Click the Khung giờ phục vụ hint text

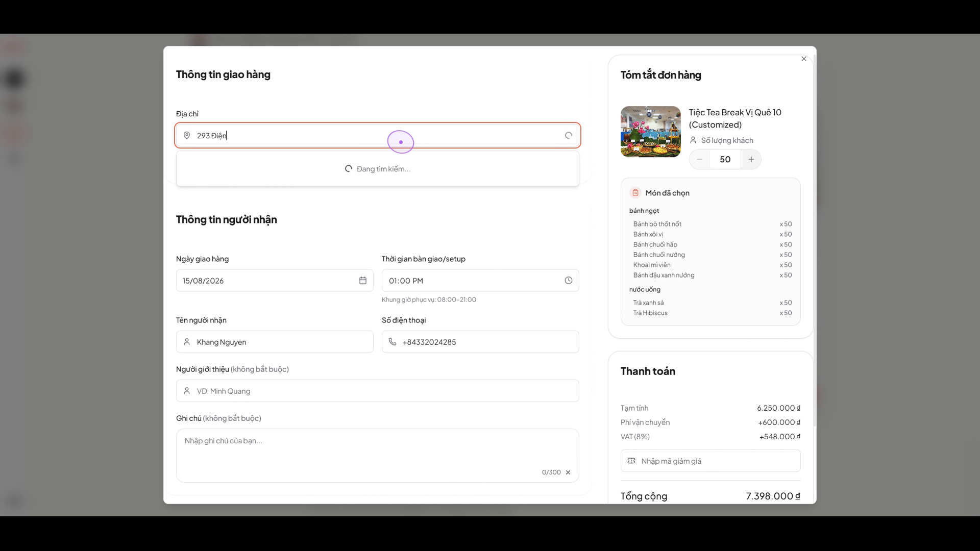(429, 299)
